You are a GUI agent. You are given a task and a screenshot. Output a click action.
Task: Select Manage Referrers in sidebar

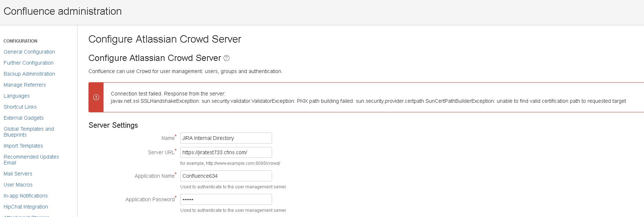(25, 85)
